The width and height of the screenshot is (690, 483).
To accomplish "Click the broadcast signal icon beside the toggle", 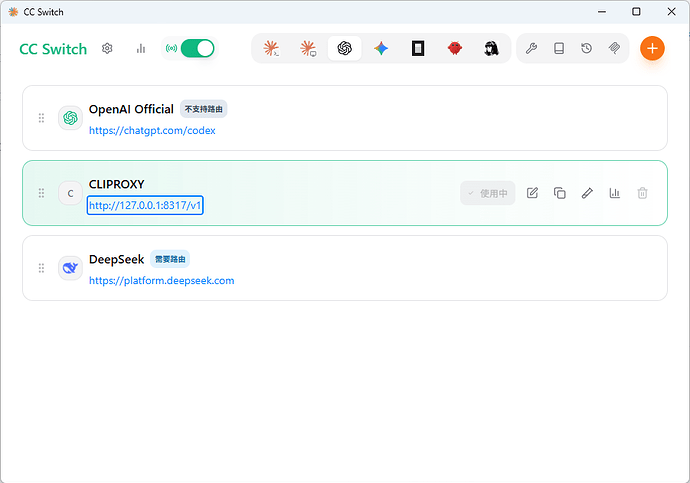I will pyautogui.click(x=171, y=48).
